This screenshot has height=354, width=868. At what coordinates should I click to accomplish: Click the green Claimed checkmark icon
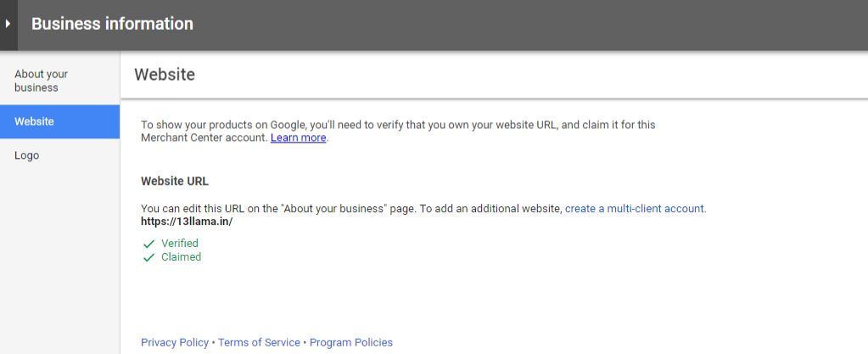148,257
